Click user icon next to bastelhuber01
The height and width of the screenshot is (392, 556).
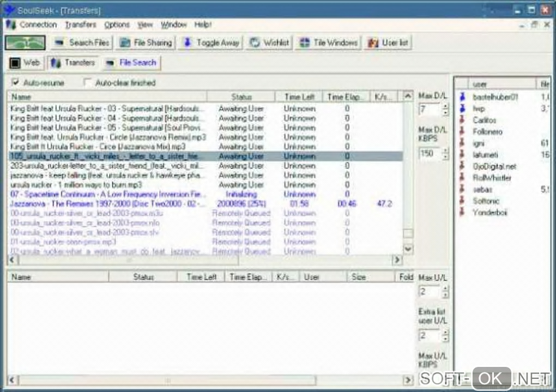[462, 97]
